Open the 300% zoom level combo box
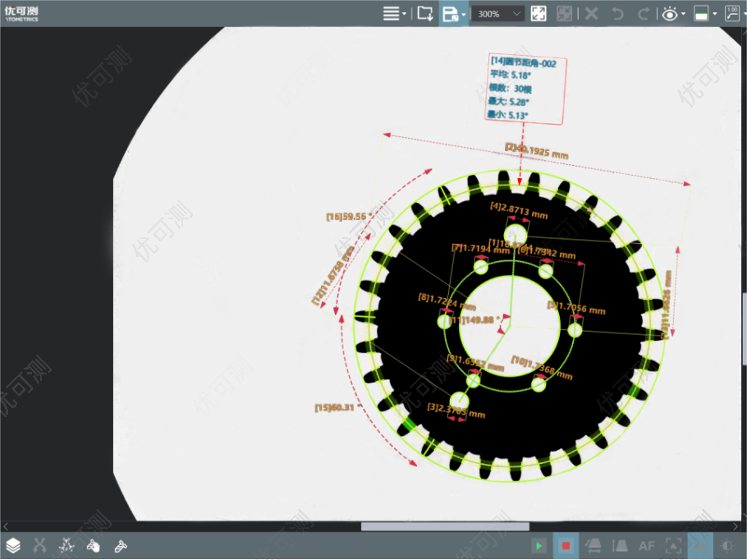This screenshot has width=747, height=560. [x=498, y=14]
